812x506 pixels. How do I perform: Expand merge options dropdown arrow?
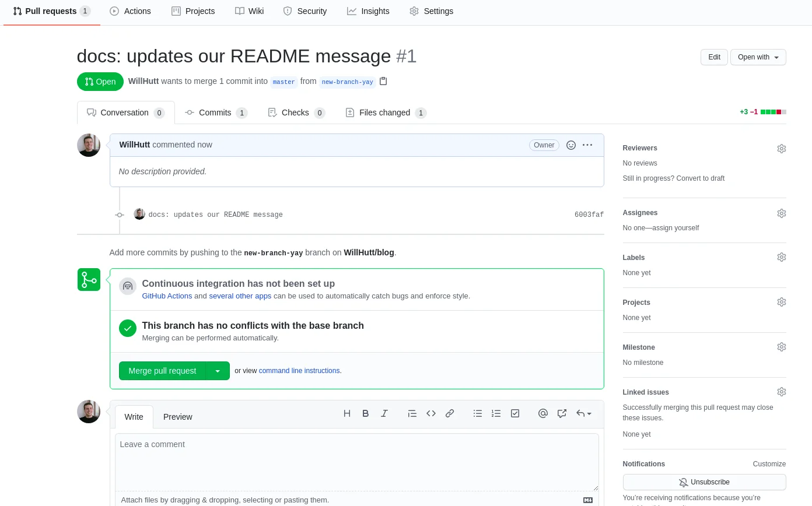(x=218, y=371)
